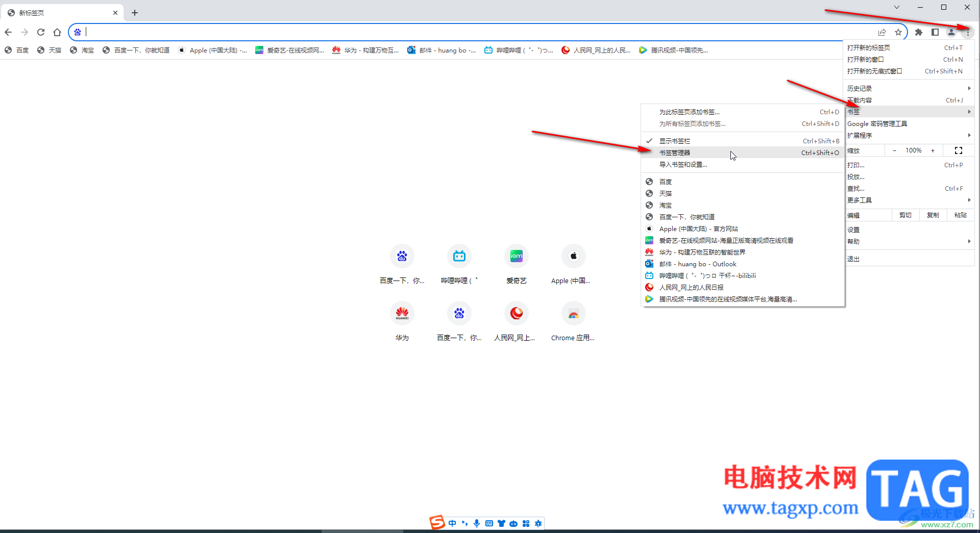The image size is (980, 533).
Task: Expand 扩展程序 submenu
Action: (x=909, y=135)
